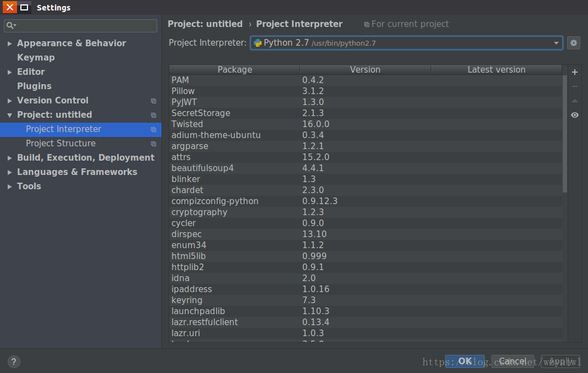Screen dimensions: 588x373
Task: Select the beautifulsoup4 package row
Action: pyautogui.click(x=365, y=168)
